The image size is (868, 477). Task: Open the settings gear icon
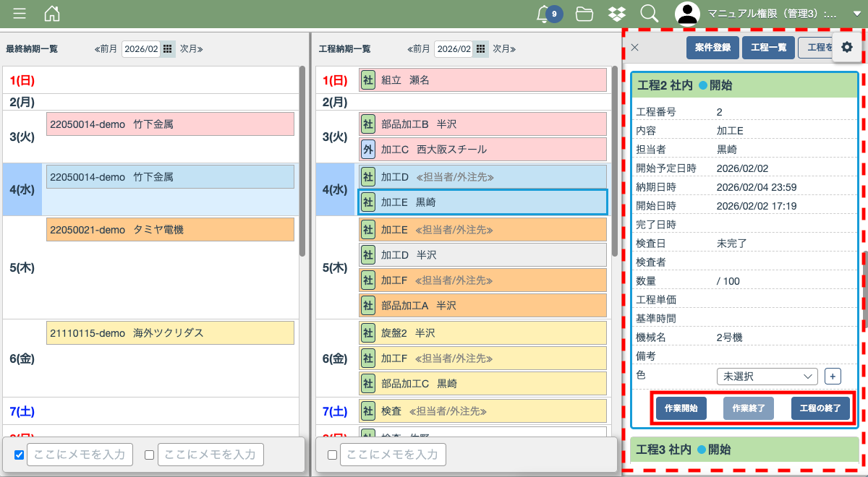(847, 47)
